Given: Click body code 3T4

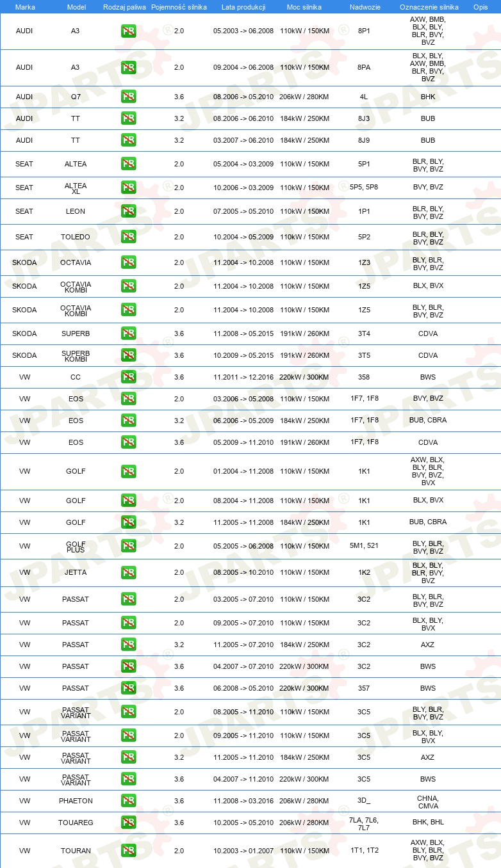Looking at the screenshot, I should click(x=364, y=334).
